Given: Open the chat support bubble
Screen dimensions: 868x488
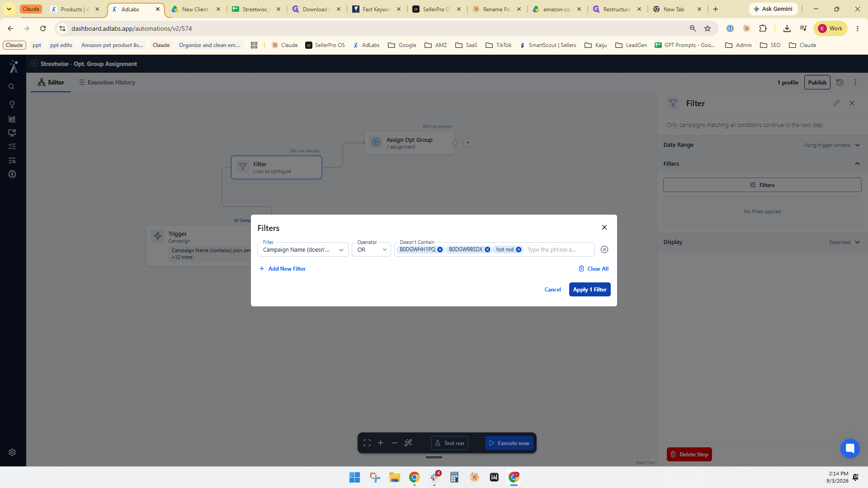Looking at the screenshot, I should pyautogui.click(x=850, y=448).
